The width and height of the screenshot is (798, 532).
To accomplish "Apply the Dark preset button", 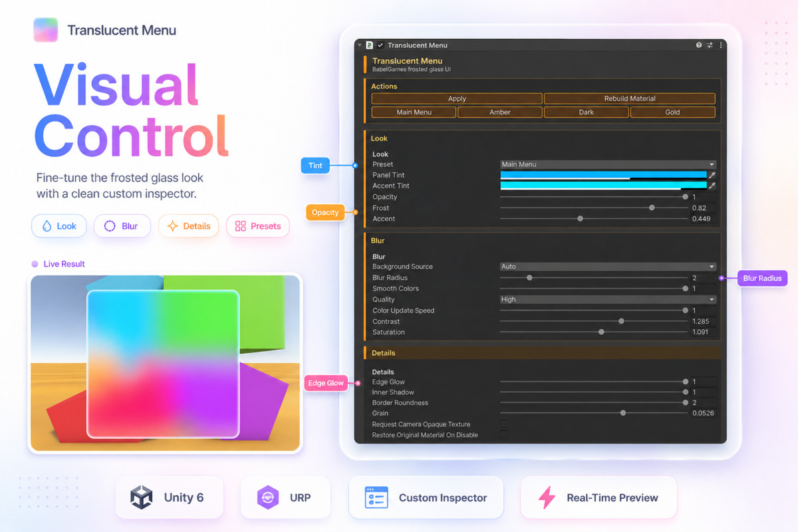I will (x=587, y=112).
